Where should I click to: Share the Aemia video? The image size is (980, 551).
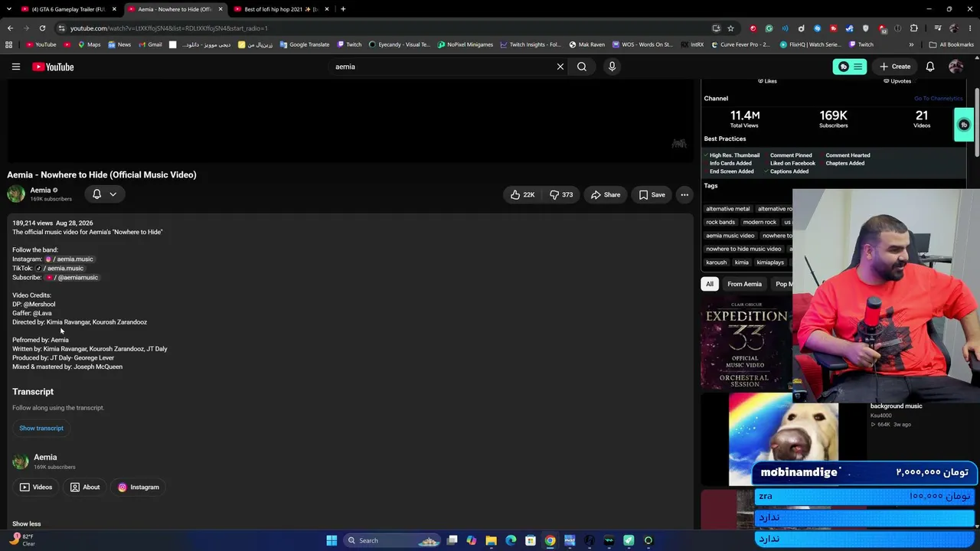[606, 194]
